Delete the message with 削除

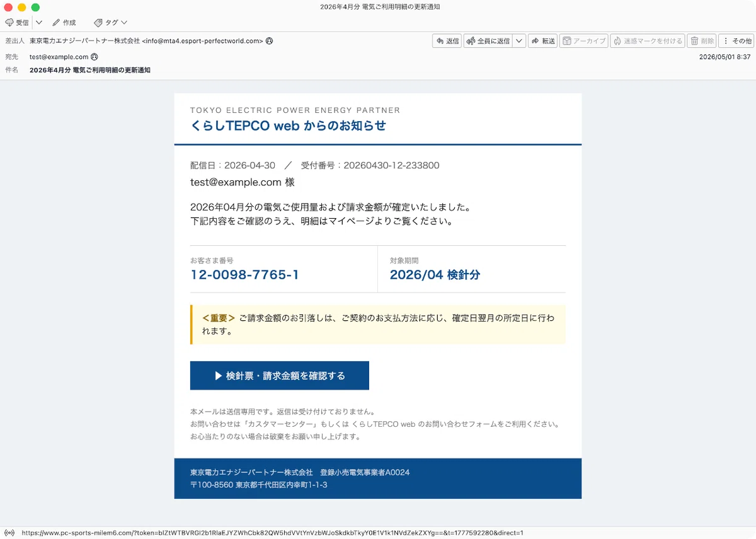click(x=702, y=41)
